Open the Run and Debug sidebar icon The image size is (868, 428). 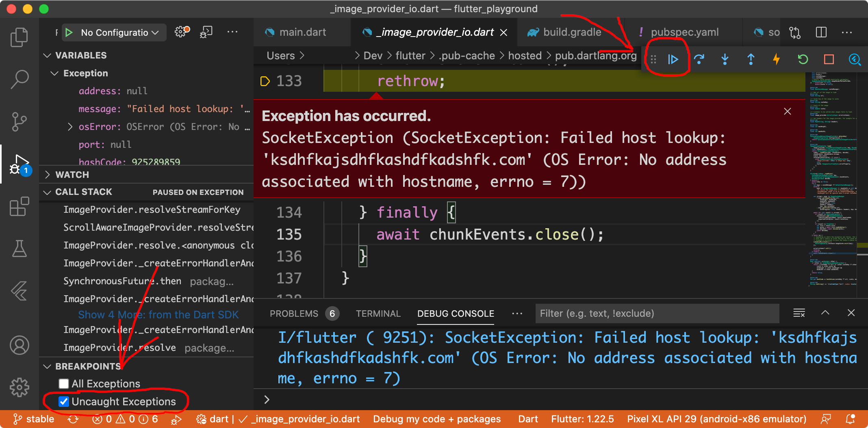point(19,165)
